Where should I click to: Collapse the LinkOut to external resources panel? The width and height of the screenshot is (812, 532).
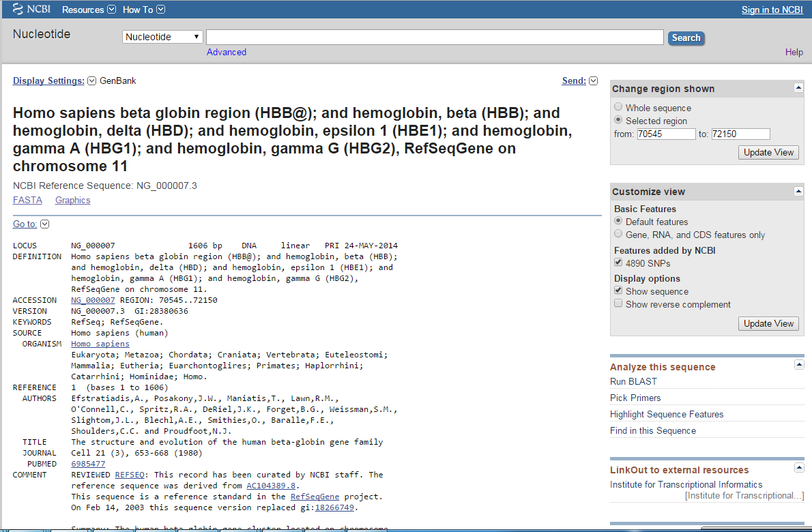pyautogui.click(x=798, y=468)
